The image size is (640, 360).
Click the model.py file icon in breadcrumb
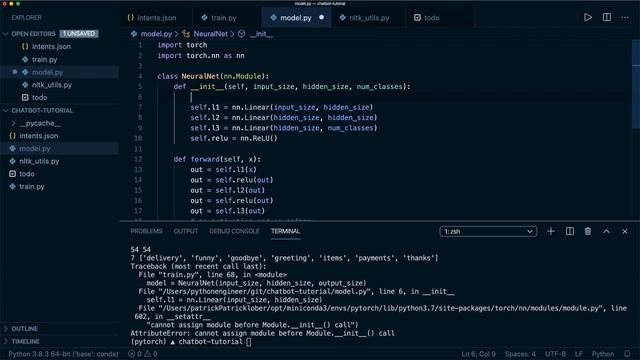click(134, 34)
